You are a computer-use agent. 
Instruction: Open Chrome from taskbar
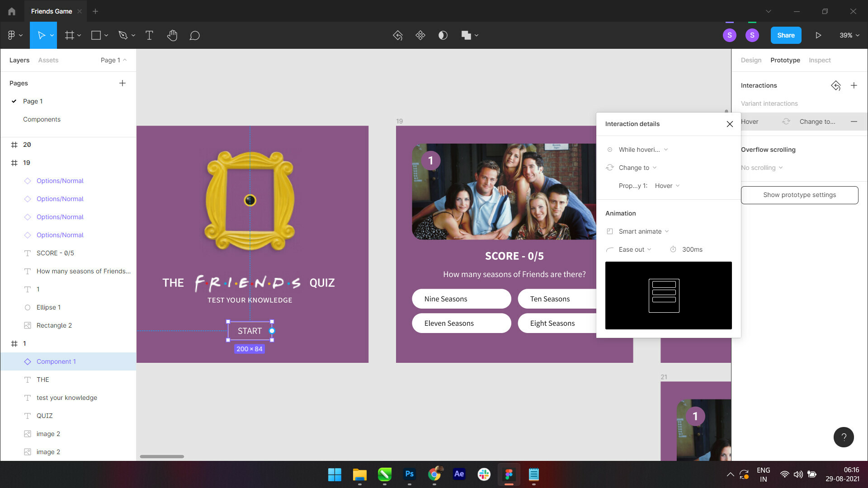point(434,474)
